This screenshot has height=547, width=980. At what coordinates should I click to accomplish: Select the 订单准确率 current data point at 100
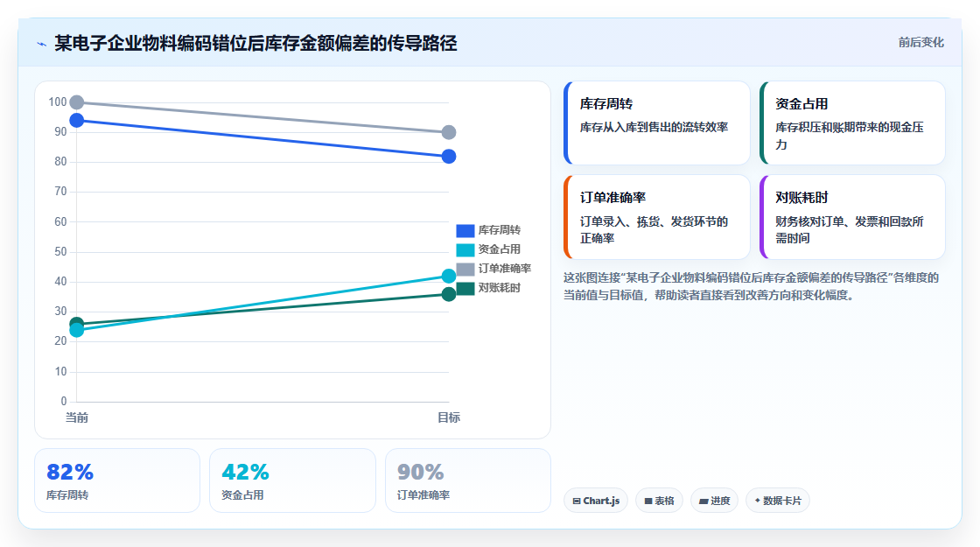77,102
